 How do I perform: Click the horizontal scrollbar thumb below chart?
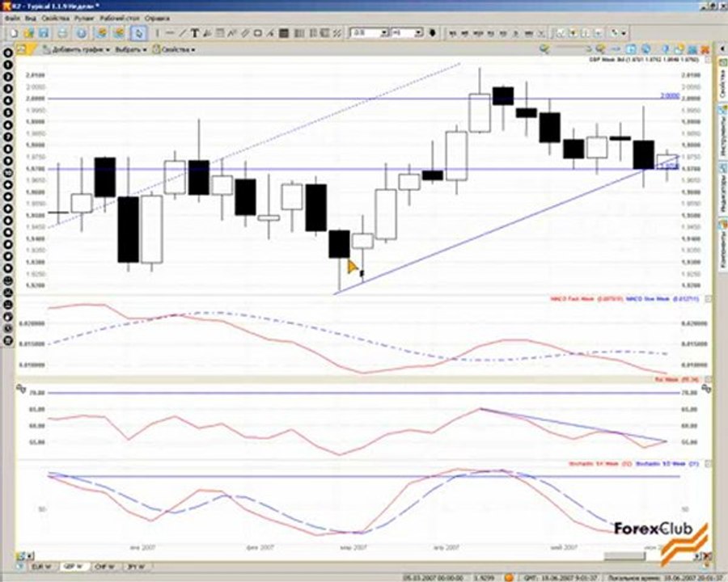(x=624, y=556)
